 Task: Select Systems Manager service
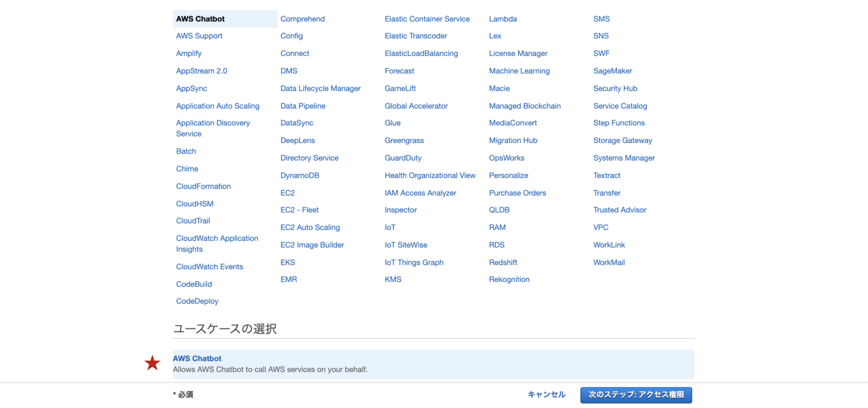pos(624,158)
